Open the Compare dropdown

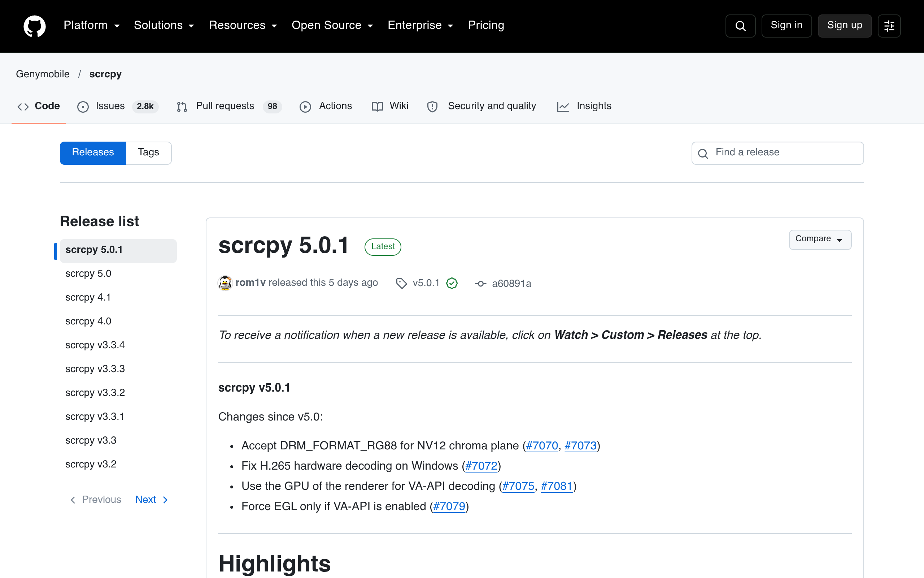tap(820, 240)
